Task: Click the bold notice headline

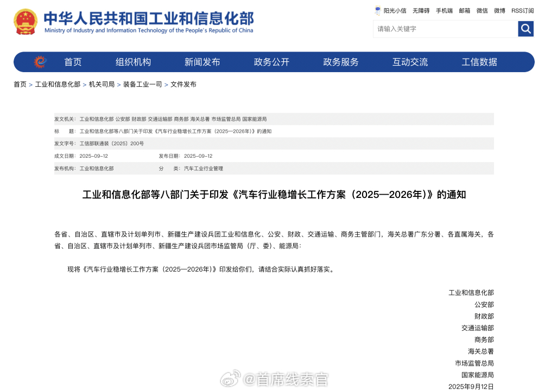Action: point(274,195)
